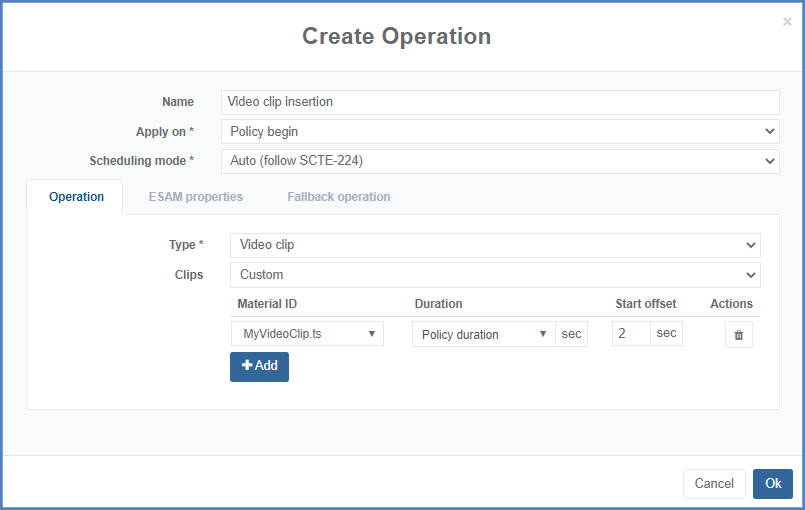Expand the Scheduling mode dropdown
Image resolution: width=805 pixels, height=510 pixels.
click(x=499, y=161)
